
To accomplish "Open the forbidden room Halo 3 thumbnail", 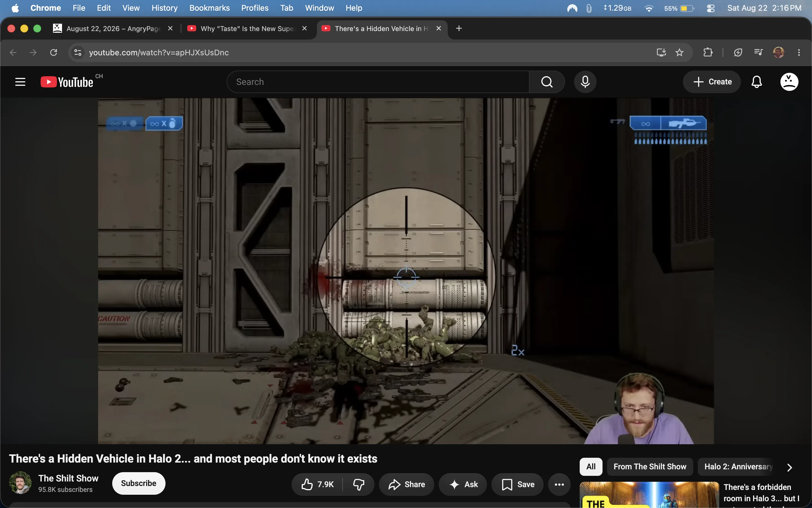I will point(649,495).
